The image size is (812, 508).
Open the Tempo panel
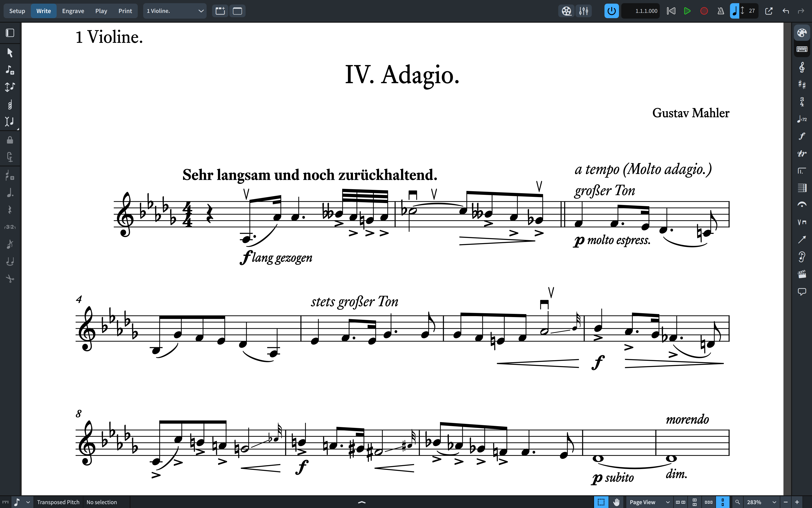(802, 119)
